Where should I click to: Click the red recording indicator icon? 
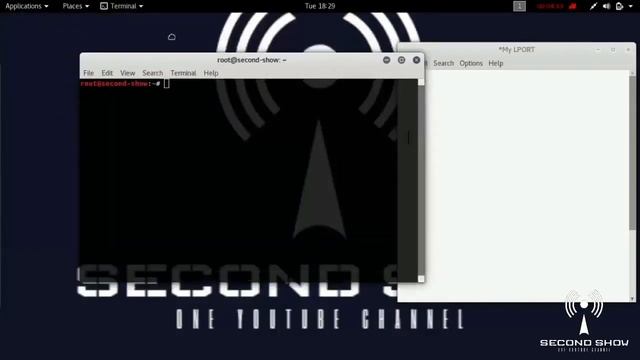tap(573, 6)
